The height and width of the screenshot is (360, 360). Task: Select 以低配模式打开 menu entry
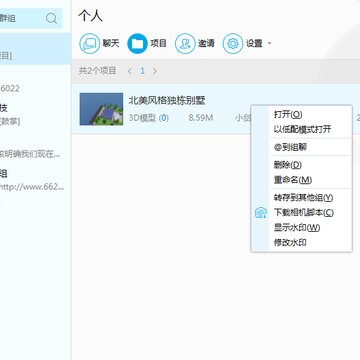[x=302, y=129]
